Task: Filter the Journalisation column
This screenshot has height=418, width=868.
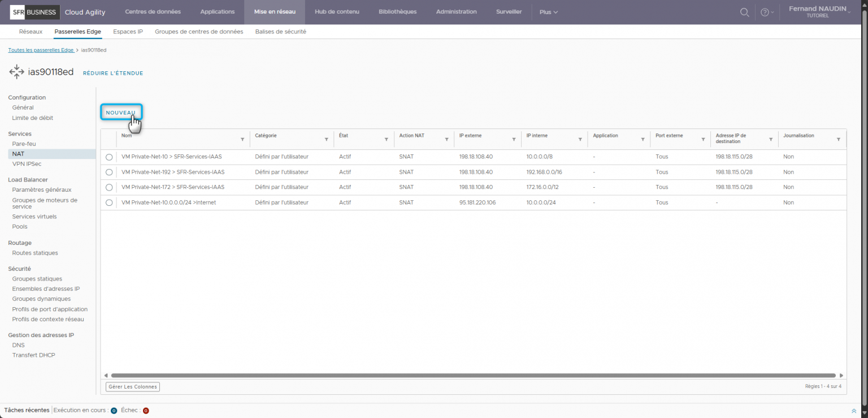Action: coord(839,139)
